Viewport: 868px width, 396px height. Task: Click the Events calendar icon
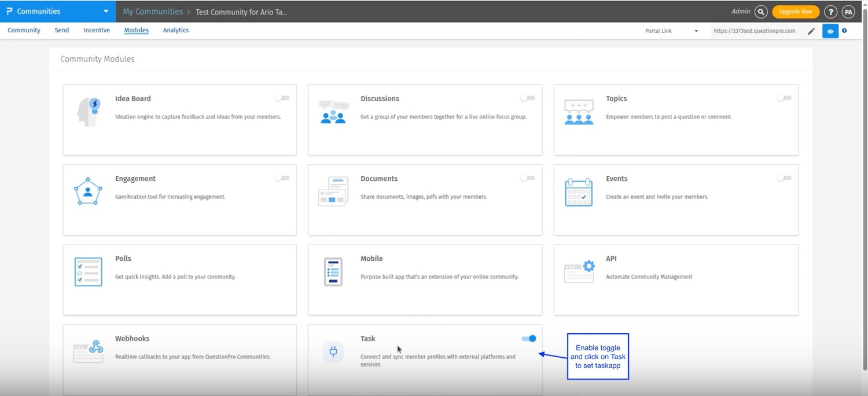(x=579, y=192)
